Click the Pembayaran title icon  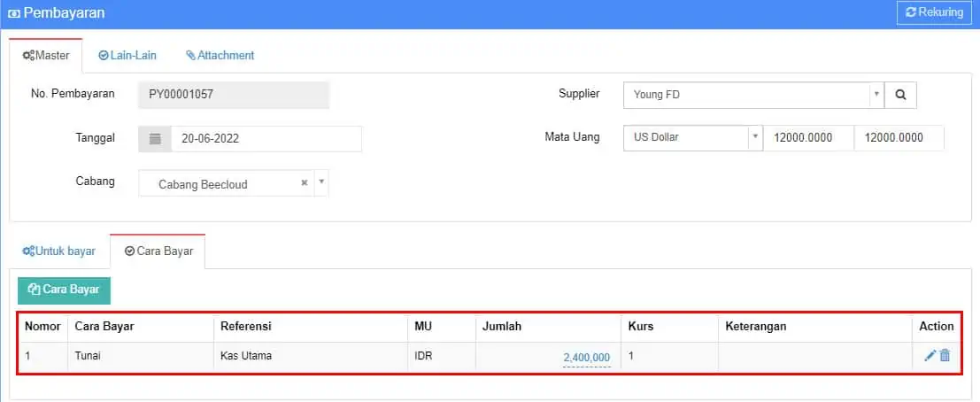(x=14, y=13)
